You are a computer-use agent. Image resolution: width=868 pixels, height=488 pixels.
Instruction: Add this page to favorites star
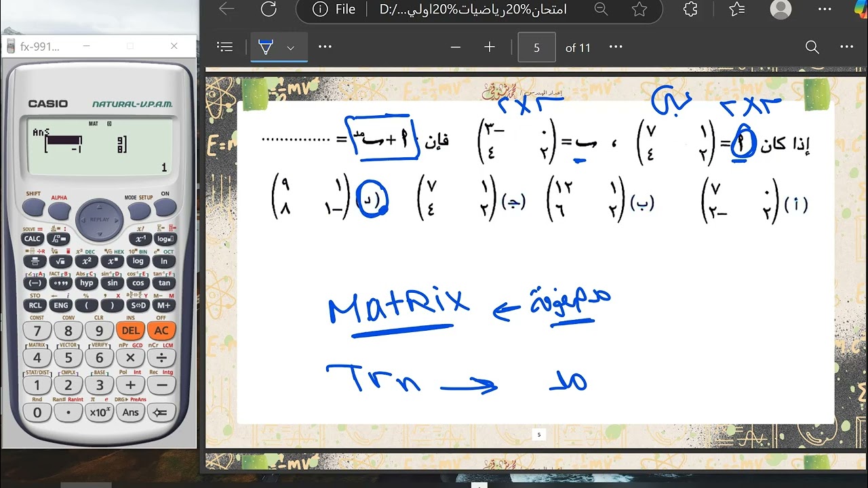[x=639, y=9]
